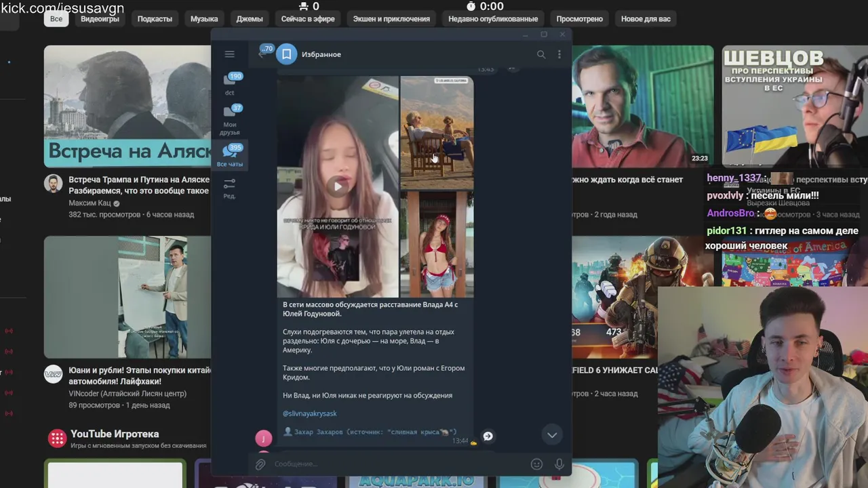The width and height of the screenshot is (868, 488).
Task: Open the Встреча на Аляске video thumbnail
Action: click(x=127, y=106)
